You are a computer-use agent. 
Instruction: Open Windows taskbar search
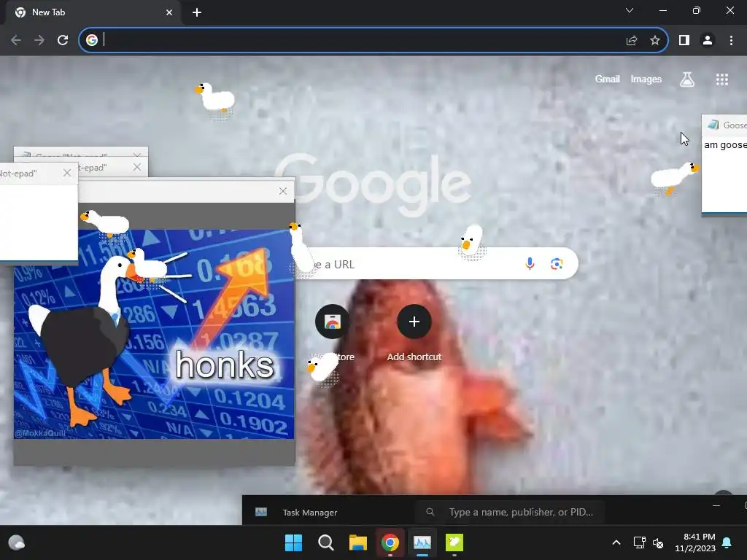coord(326,542)
